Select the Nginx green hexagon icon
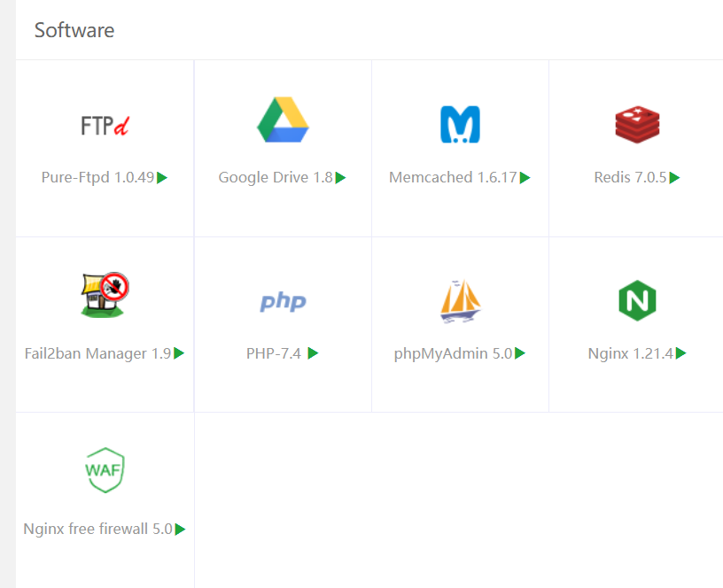723x588 pixels. pyautogui.click(x=637, y=300)
